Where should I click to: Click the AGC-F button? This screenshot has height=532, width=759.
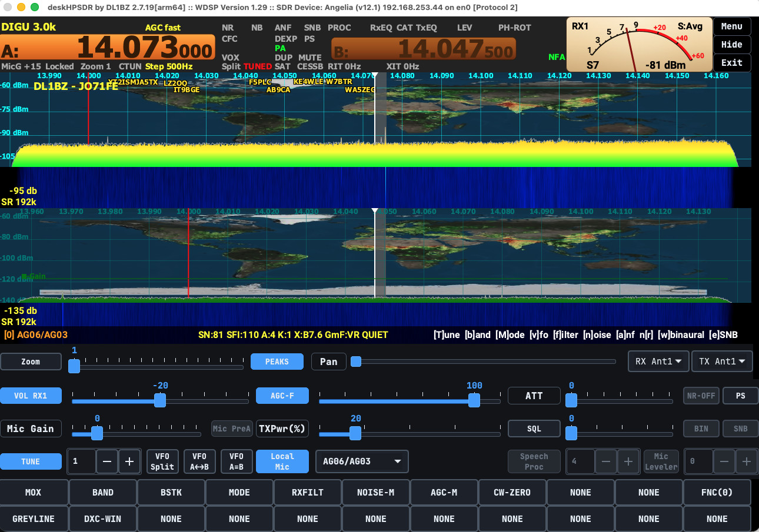coord(282,396)
